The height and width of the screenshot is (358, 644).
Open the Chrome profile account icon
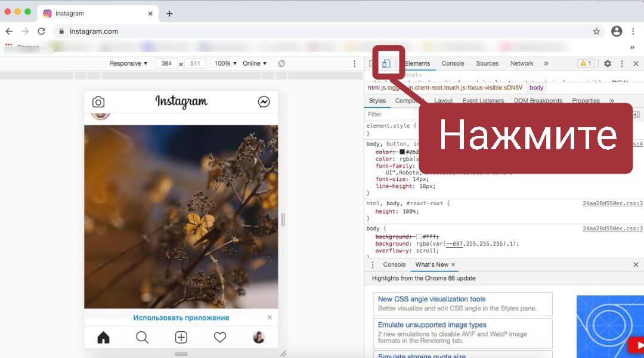coord(617,31)
